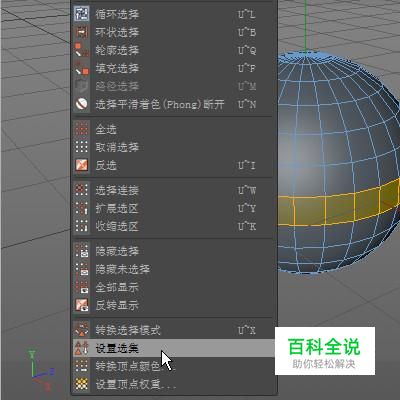Click the Ring Selection (环状选择) icon
Viewport: 400px width, 400px height.
pos(82,32)
